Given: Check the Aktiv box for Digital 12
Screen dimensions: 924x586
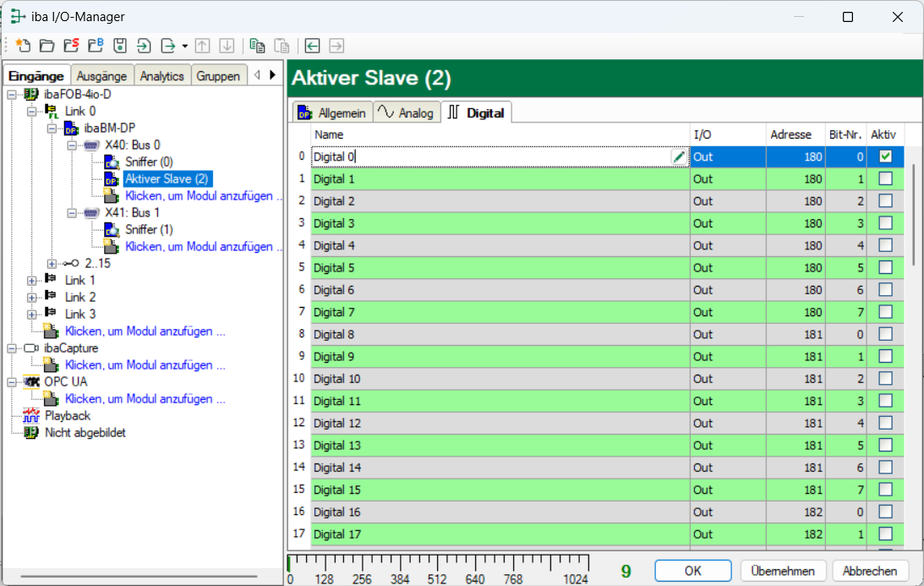Looking at the screenshot, I should 885,423.
